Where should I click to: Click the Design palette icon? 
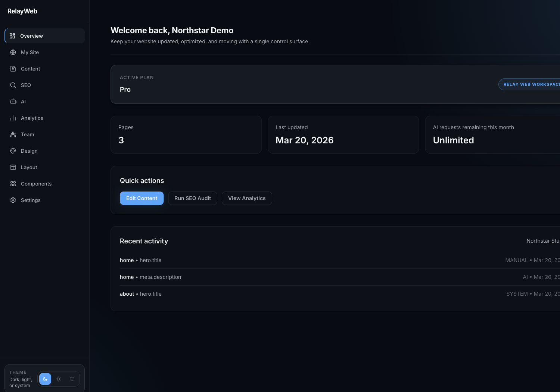(13, 151)
